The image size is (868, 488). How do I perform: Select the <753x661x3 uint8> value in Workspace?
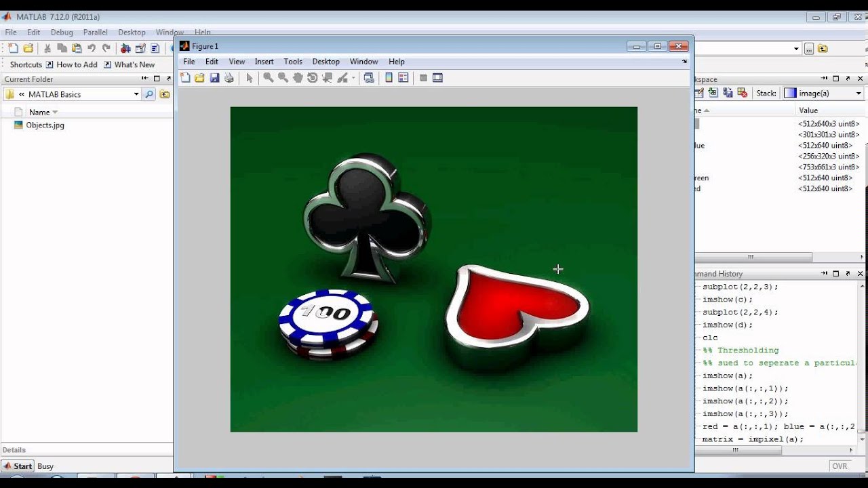point(829,167)
